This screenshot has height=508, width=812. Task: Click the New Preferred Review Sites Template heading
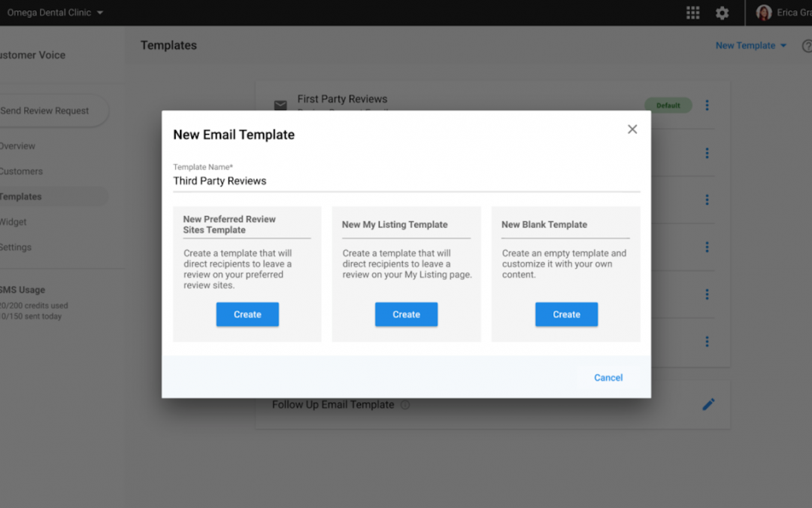229,224
